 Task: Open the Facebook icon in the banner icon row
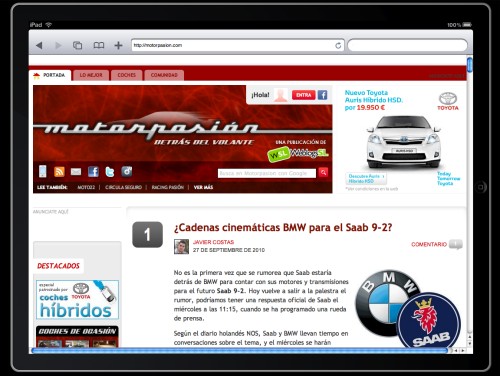click(x=93, y=172)
